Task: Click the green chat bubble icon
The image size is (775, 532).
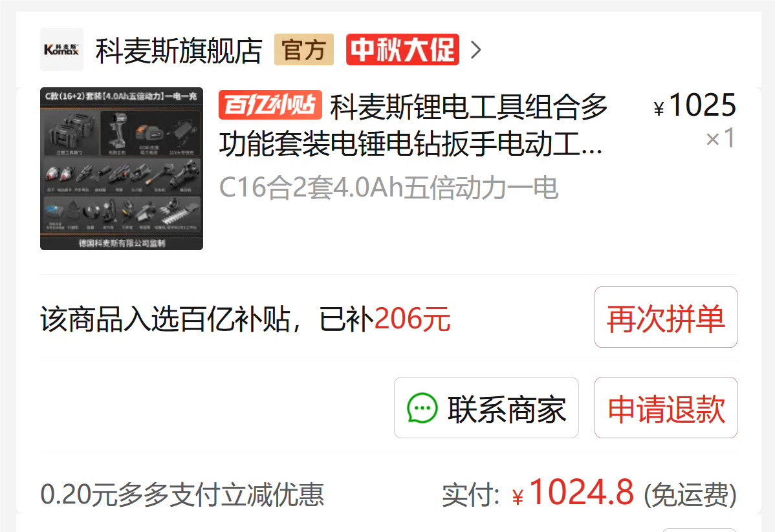Action: click(422, 408)
